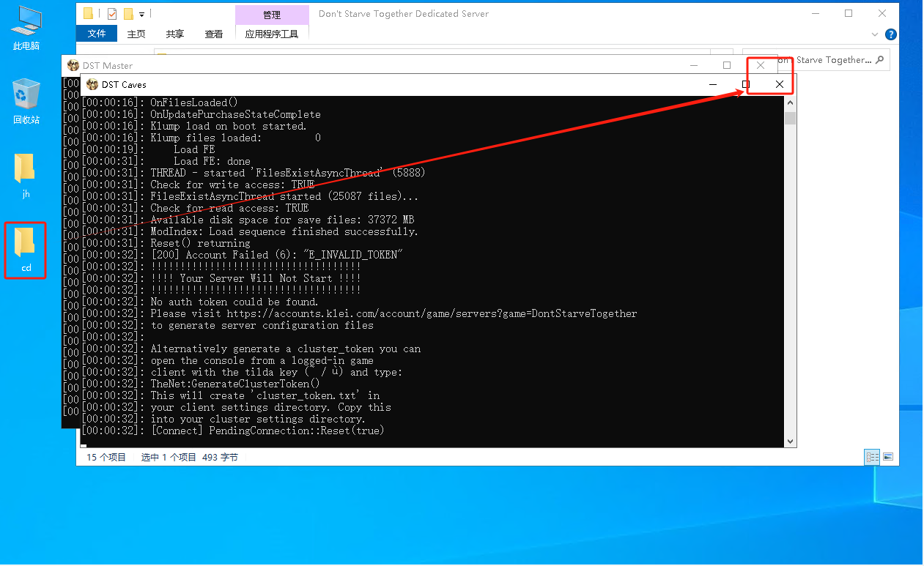Click the accounts.klei.com URL log line
This screenshot has height=566, width=924.
click(359, 313)
